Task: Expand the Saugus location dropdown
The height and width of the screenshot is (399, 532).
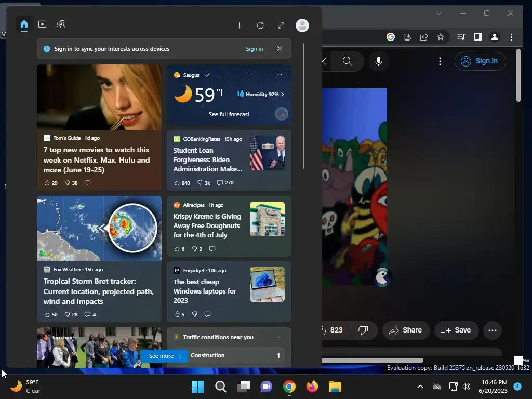Action: (x=207, y=75)
